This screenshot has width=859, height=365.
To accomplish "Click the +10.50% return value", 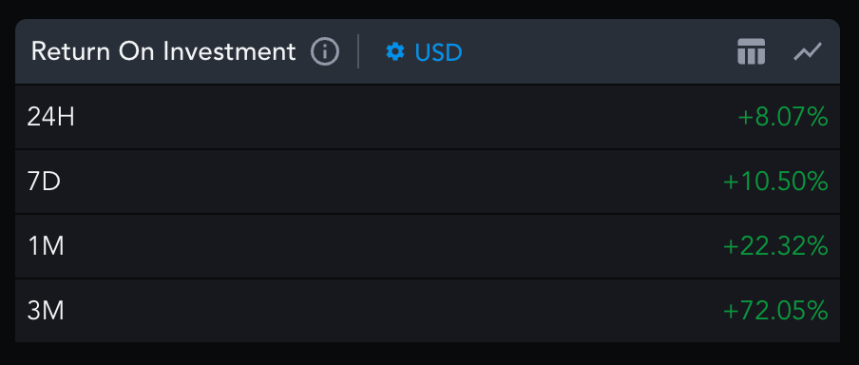I will tap(775, 181).
